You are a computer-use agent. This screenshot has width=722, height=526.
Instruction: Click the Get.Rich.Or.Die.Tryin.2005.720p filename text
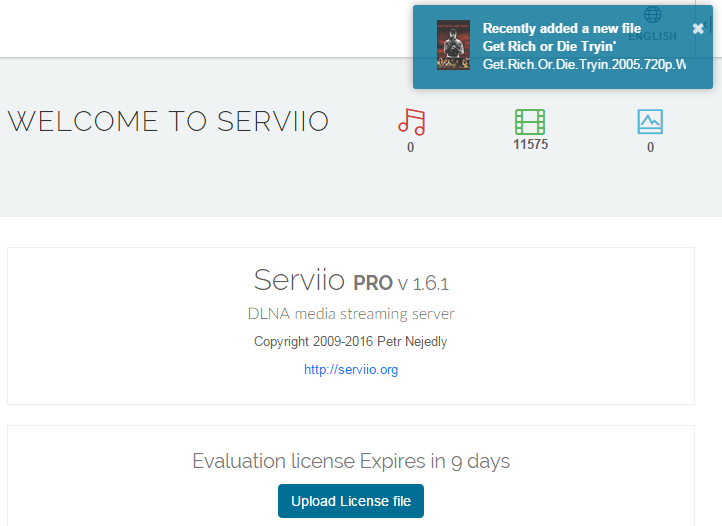(x=584, y=64)
